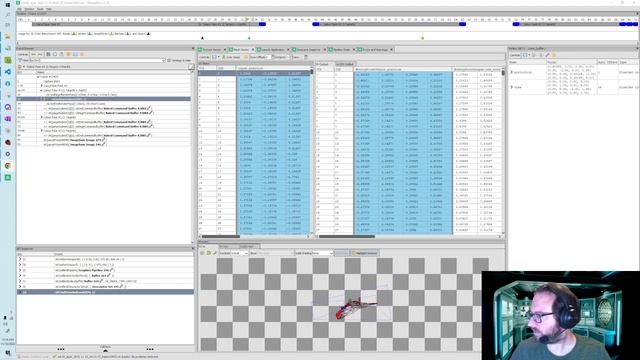Switch to the Errors and Warnings tab
The height and width of the screenshot is (360, 640).
point(375,49)
